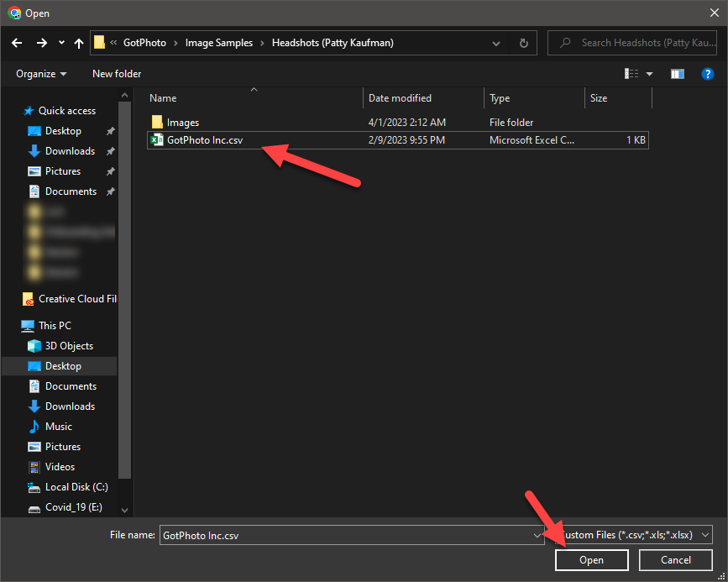
Task: Go up one folder level
Action: pos(79,43)
